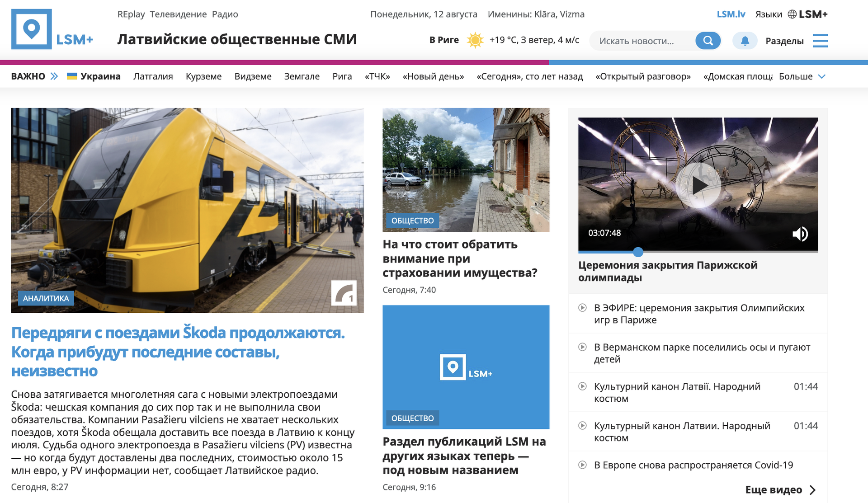Click ОБЩЕСТВО tag on flood photo
868x503 pixels.
412,221
